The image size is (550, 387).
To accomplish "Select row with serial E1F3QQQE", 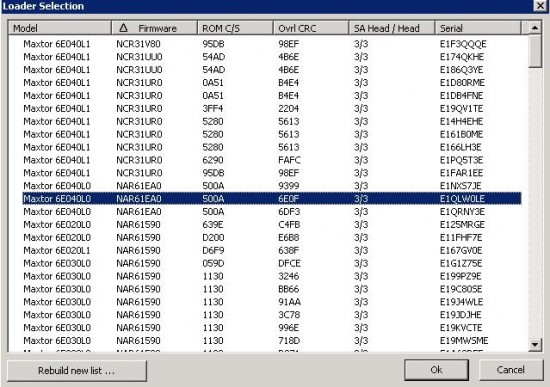I will tap(272, 44).
